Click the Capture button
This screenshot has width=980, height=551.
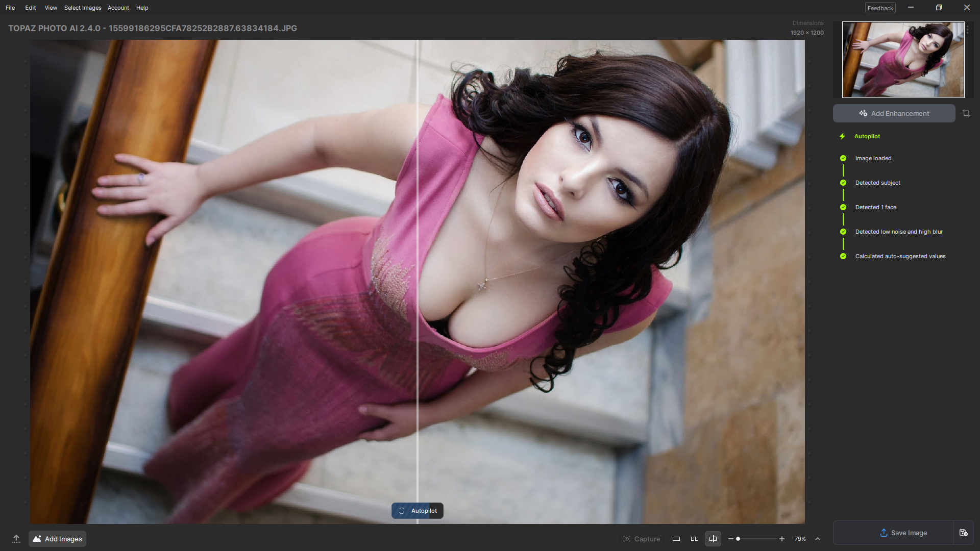pos(642,539)
